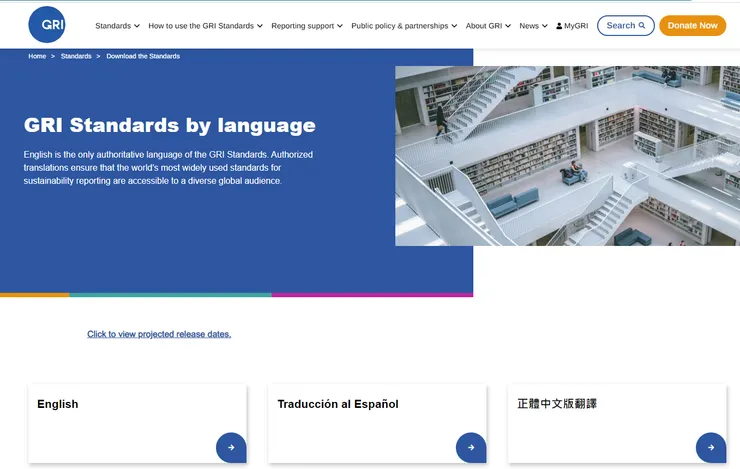The image size is (740, 469).
Task: Expand the Reporting support chevron
Action: click(x=340, y=26)
